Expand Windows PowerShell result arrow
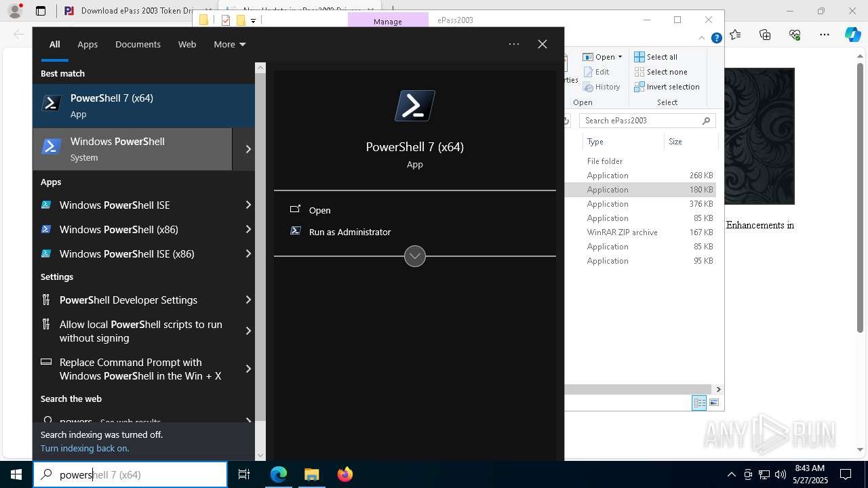The height and width of the screenshot is (488, 868). click(248, 149)
